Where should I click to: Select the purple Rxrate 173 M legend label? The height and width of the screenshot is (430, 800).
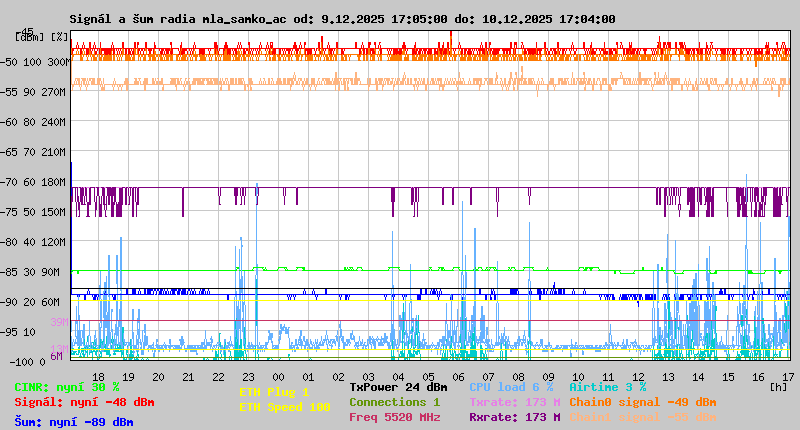click(514, 417)
